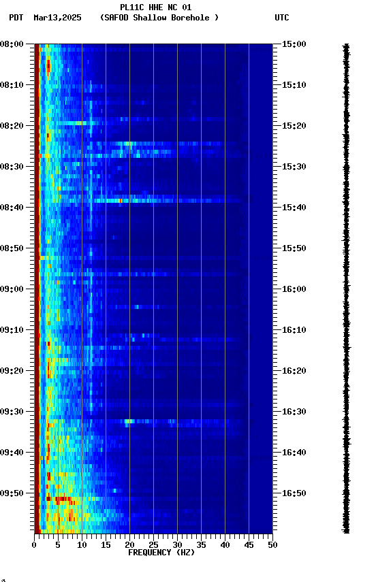
Task: Click the 10 Hz frequency tick label
Action: pyautogui.click(x=82, y=545)
